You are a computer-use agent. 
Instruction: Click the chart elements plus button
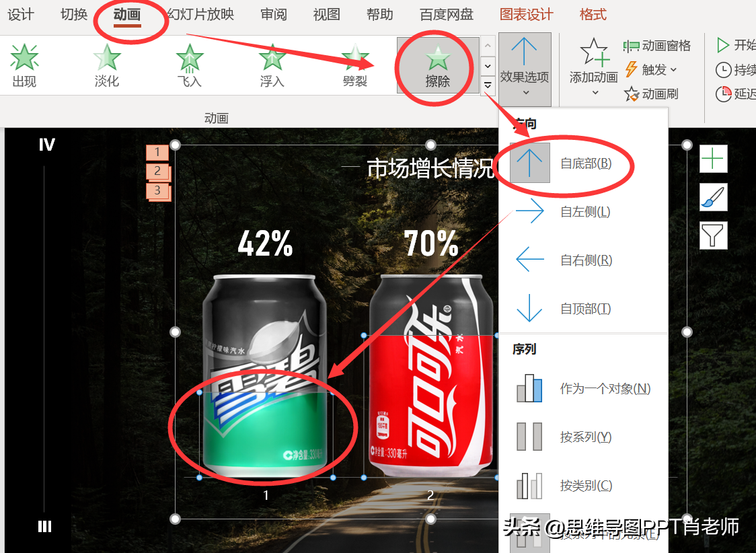[713, 159]
